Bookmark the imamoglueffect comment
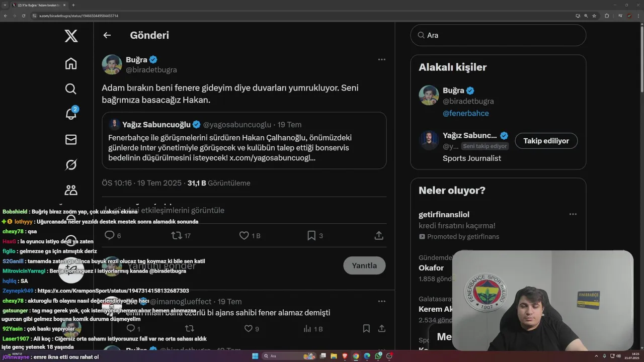Image resolution: width=644 pixels, height=362 pixels. 366,329
